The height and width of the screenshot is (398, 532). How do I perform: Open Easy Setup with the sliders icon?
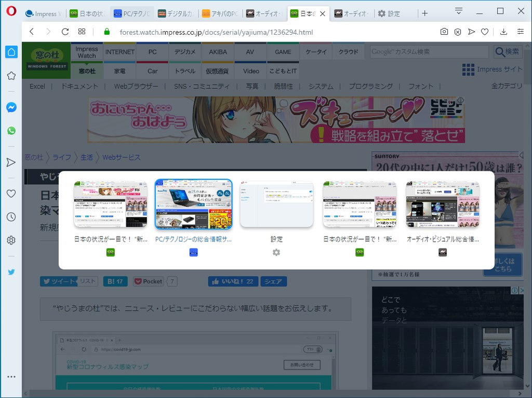click(522, 32)
